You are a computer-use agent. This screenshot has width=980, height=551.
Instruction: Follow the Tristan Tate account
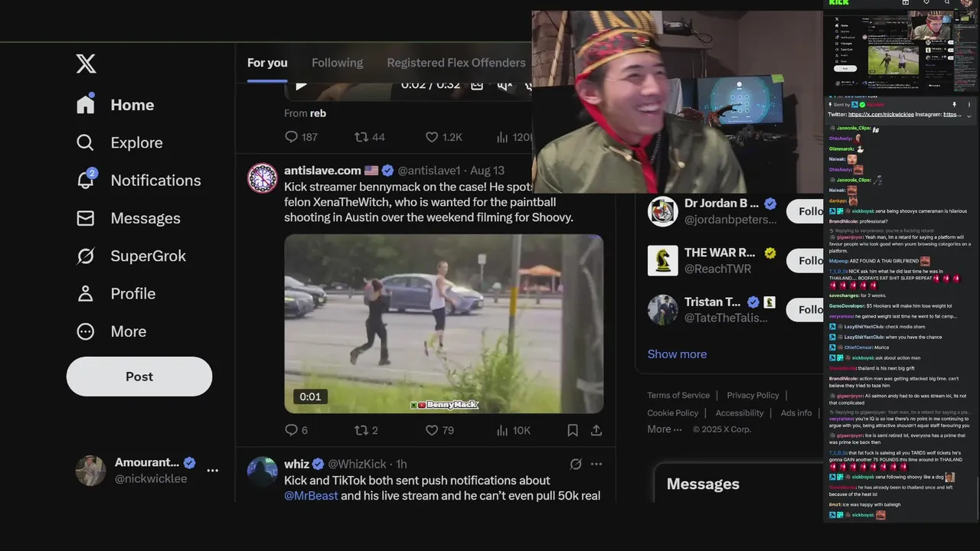pos(805,309)
